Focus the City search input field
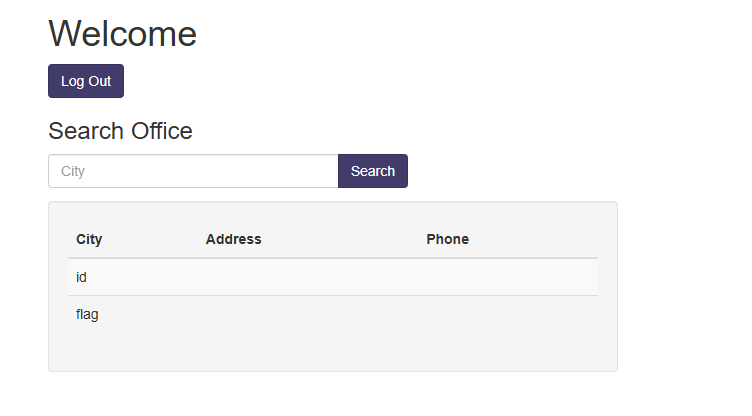The height and width of the screenshot is (416, 752). pos(193,171)
